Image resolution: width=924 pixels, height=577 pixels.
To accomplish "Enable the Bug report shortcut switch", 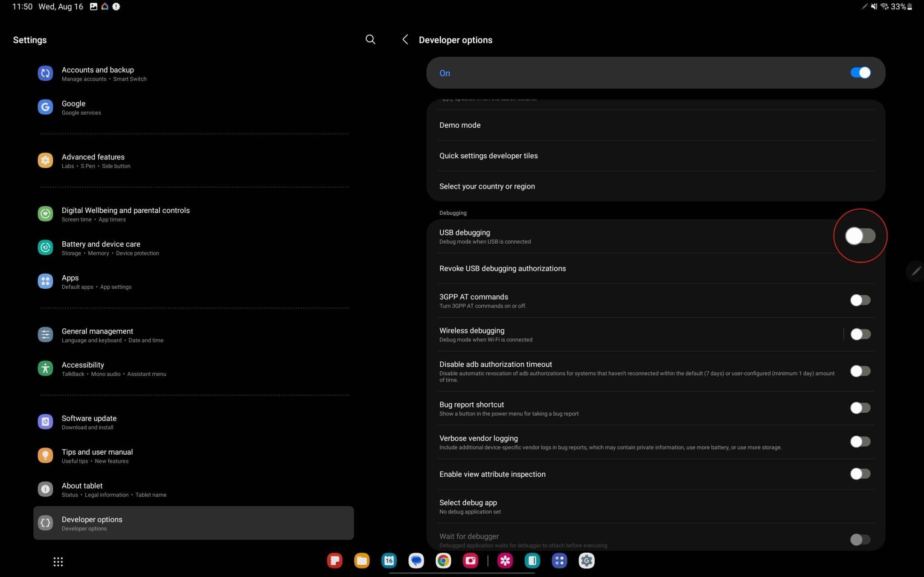I will click(859, 407).
